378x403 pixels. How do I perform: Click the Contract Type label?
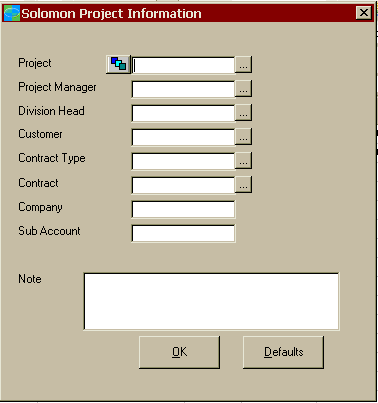point(52,158)
